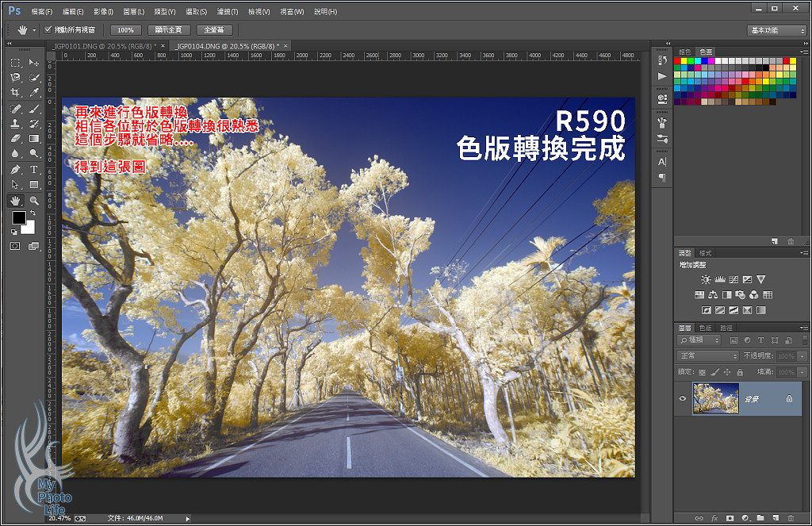Choose the Pen tool
This screenshot has height=526, width=812.
pos(15,169)
